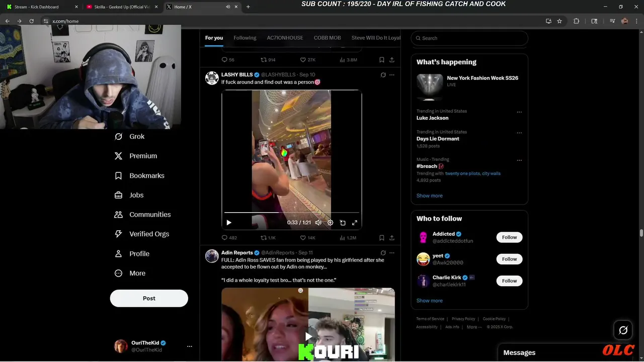Play the LASHY BILLS video

[229, 222]
